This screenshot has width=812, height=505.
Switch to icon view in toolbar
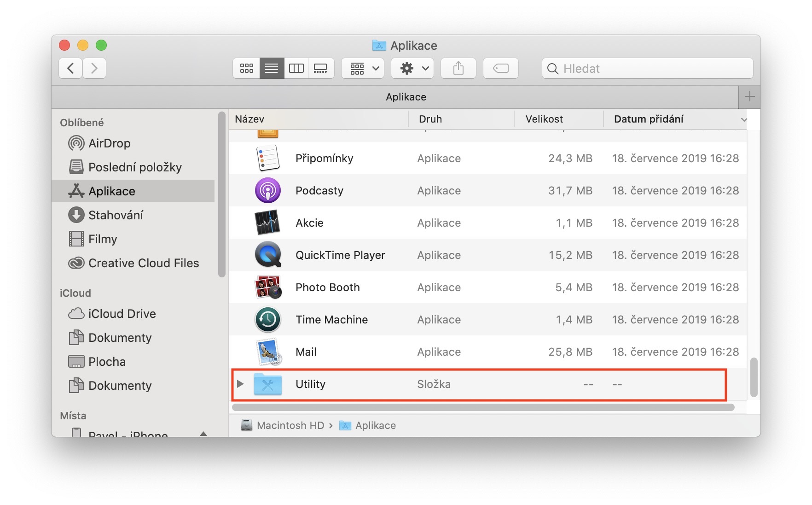coord(246,69)
